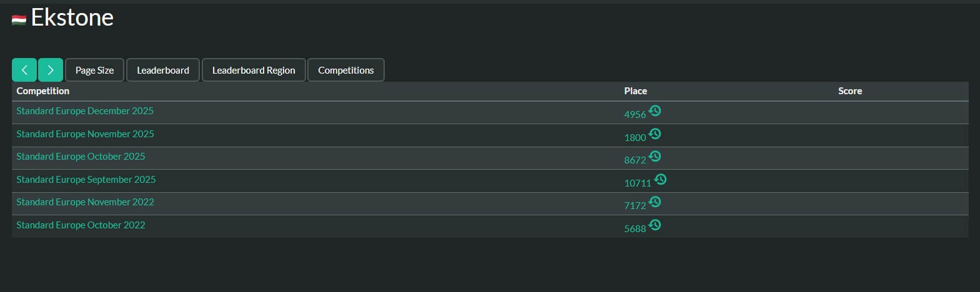Open history icon for October 2025 rank

click(x=655, y=157)
